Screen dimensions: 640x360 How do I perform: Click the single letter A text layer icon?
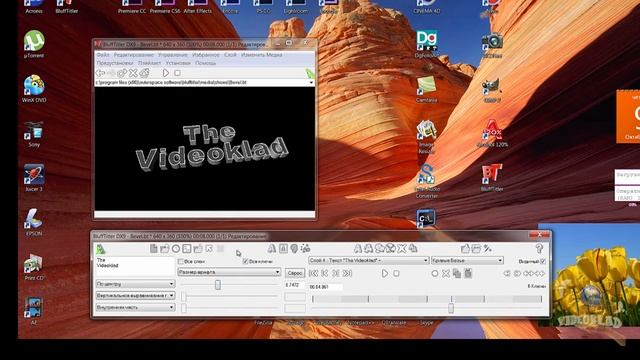point(272,249)
